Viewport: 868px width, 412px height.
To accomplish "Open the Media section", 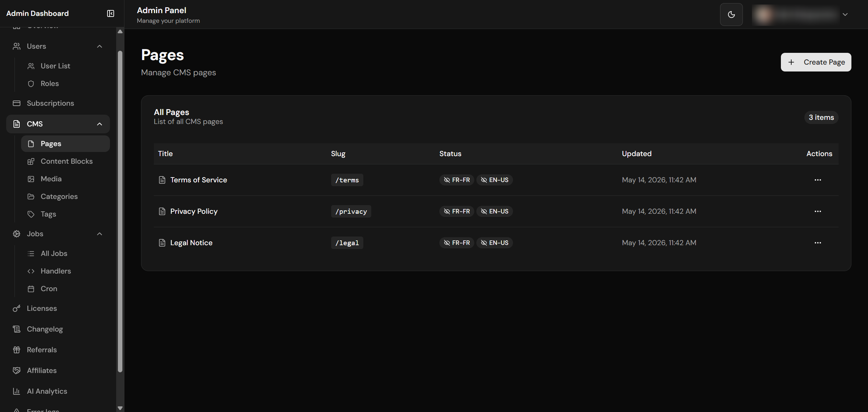I will 65,179.
